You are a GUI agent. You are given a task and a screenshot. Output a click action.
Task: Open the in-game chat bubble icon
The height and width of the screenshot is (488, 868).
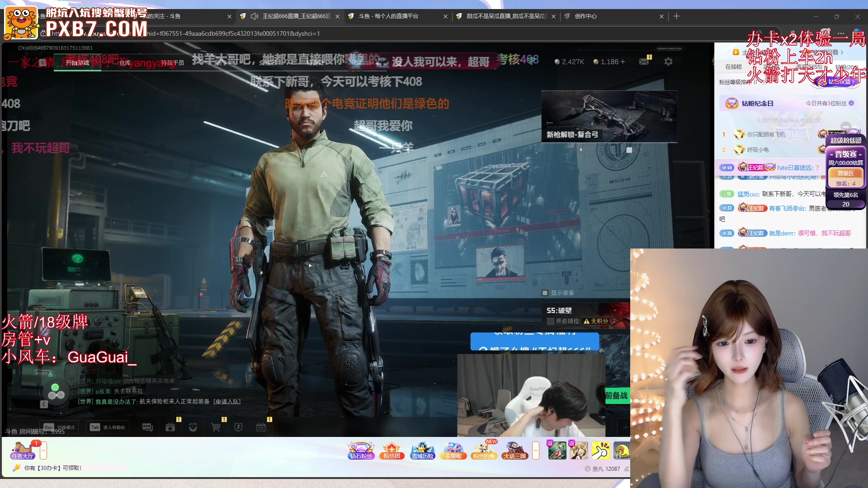point(147,427)
